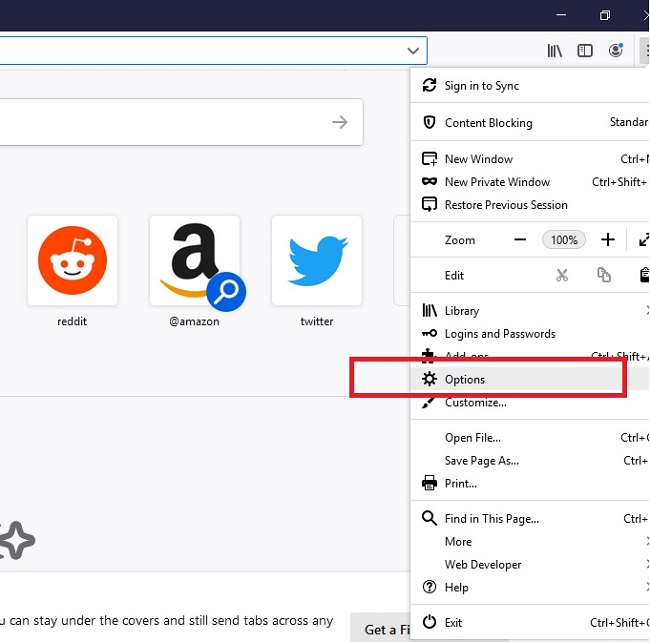650x642 pixels.
Task: Toggle the sidebar view icon
Action: [x=586, y=50]
